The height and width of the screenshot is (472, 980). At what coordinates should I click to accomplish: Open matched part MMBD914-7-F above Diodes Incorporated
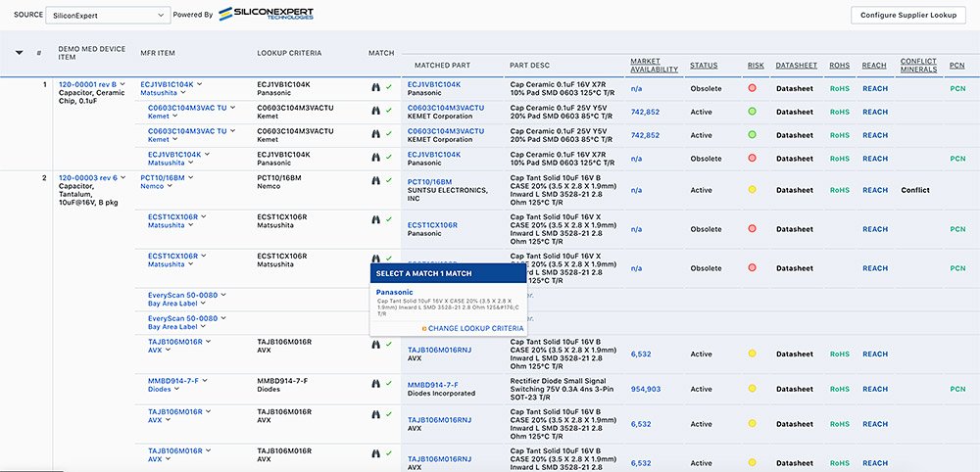(x=432, y=385)
